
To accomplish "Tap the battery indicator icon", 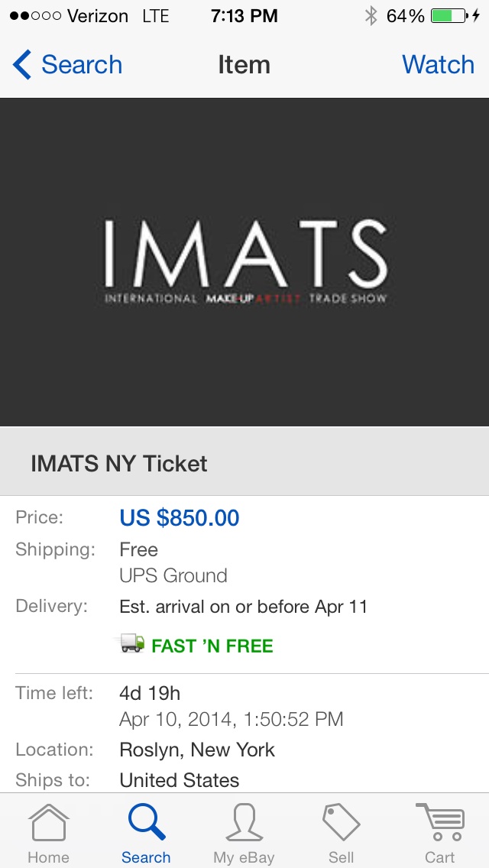I will (449, 16).
